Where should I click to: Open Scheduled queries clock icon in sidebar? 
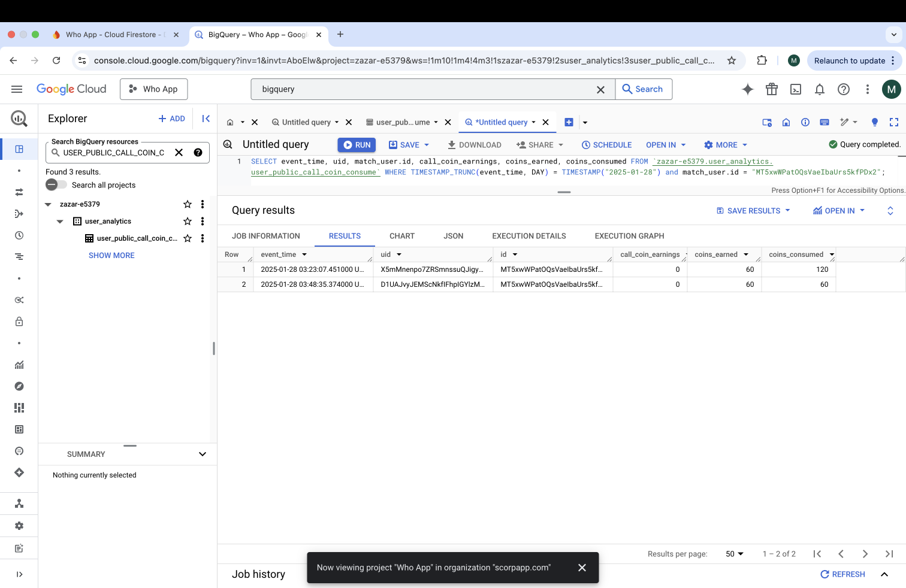[19, 235]
